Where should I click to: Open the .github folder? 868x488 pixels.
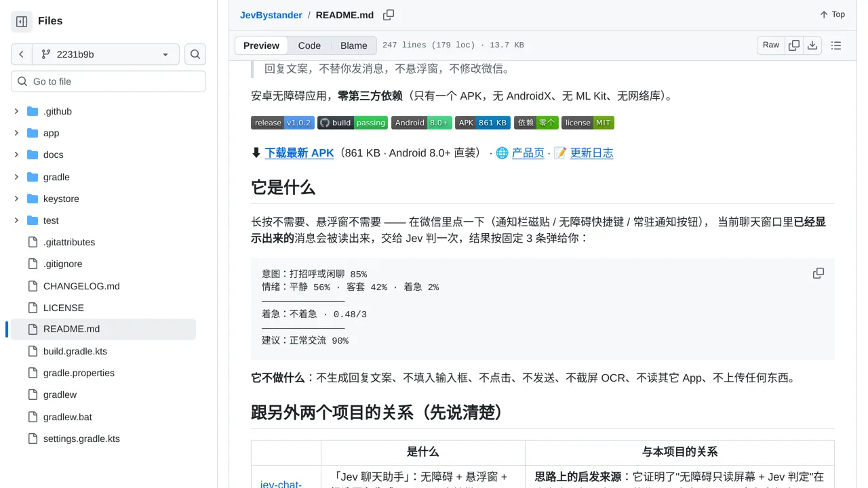pos(58,111)
